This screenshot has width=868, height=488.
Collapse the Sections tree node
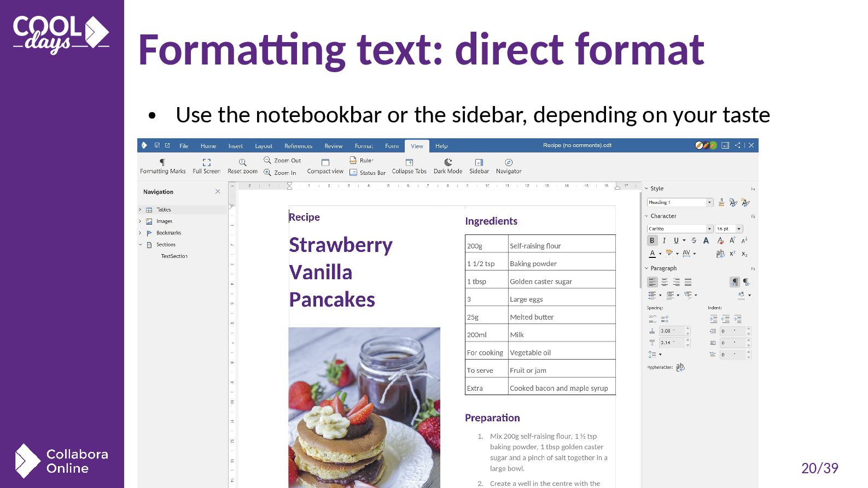click(140, 245)
